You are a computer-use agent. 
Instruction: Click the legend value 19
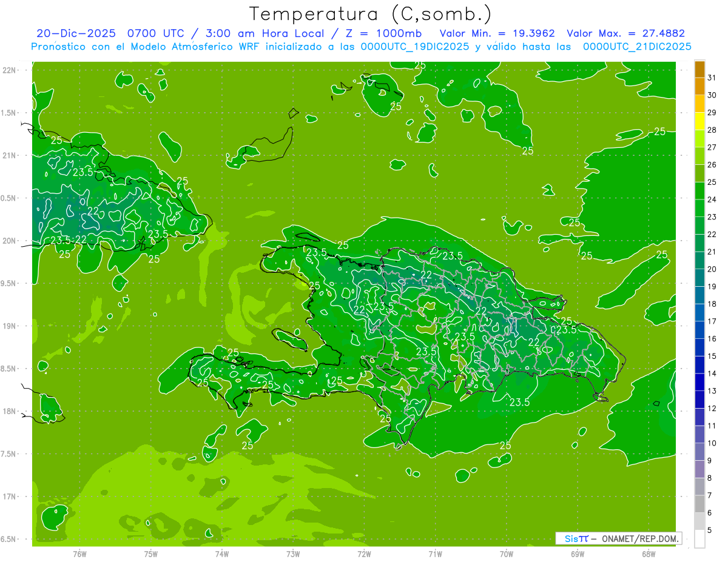[x=712, y=287]
